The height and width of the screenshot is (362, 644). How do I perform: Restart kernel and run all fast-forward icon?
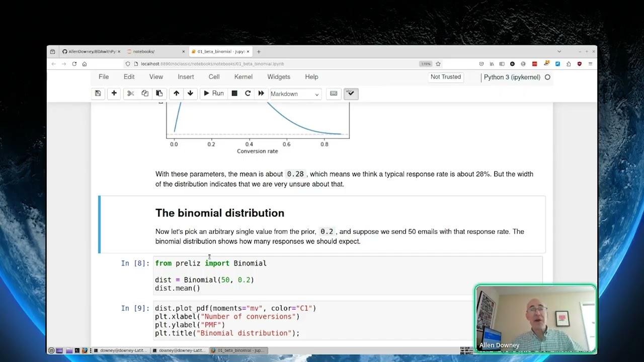coord(261,94)
